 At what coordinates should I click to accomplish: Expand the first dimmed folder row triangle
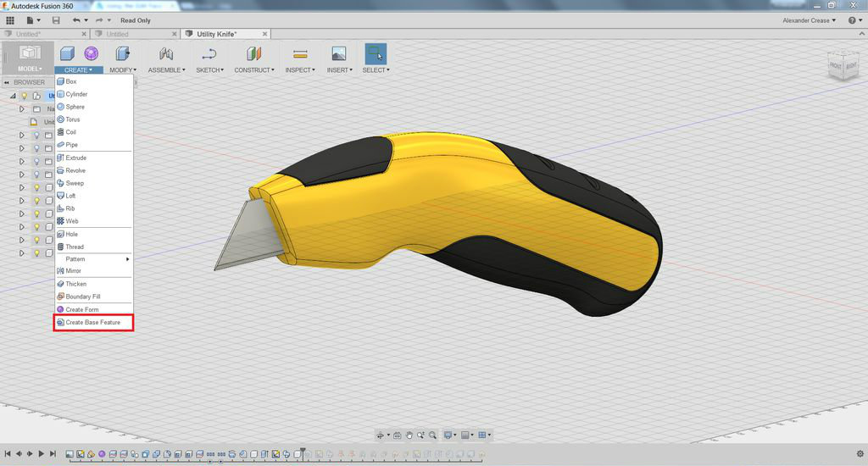(21, 135)
